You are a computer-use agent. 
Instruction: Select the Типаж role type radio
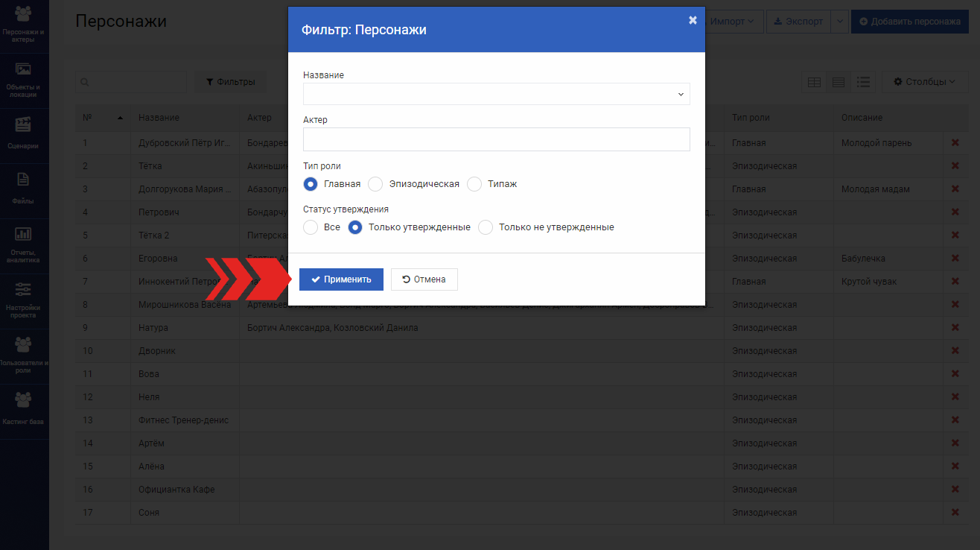click(x=474, y=183)
